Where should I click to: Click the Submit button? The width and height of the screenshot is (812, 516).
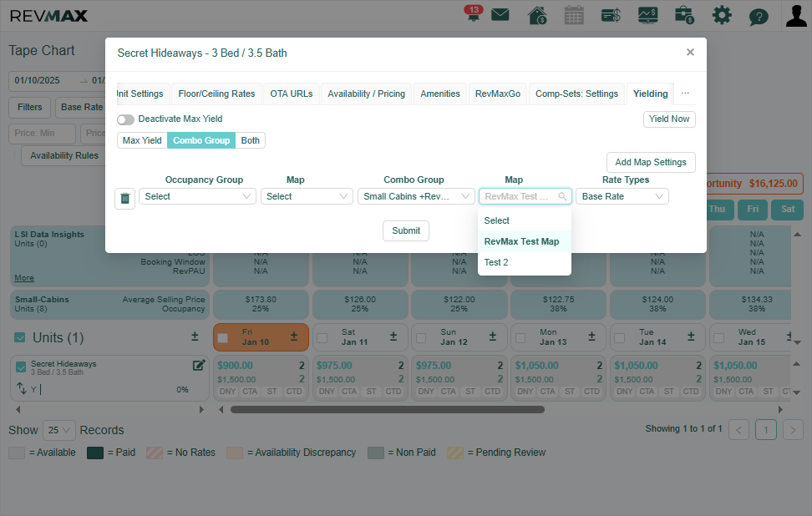coord(406,230)
